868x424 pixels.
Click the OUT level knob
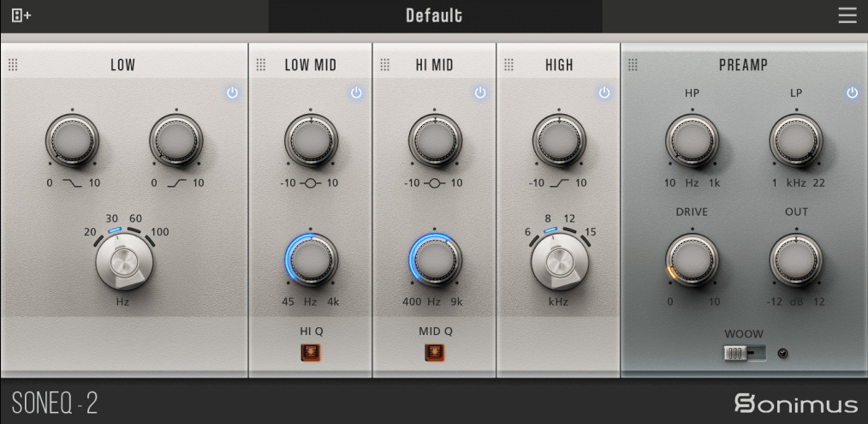pos(796,260)
